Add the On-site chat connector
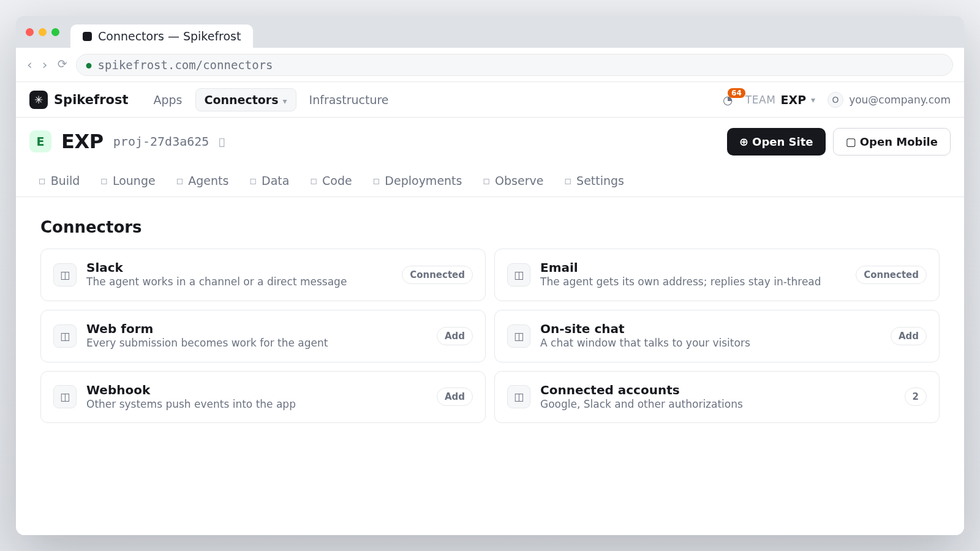Viewport: 980px width, 551px height. [x=908, y=336]
